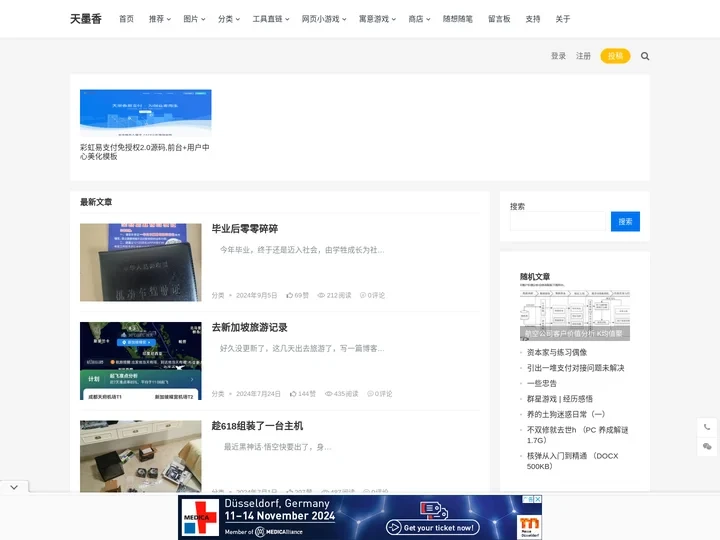720x540 pixels.
Task: Open the 彩虹易支付 featured thumbnail
Action: click(x=146, y=112)
